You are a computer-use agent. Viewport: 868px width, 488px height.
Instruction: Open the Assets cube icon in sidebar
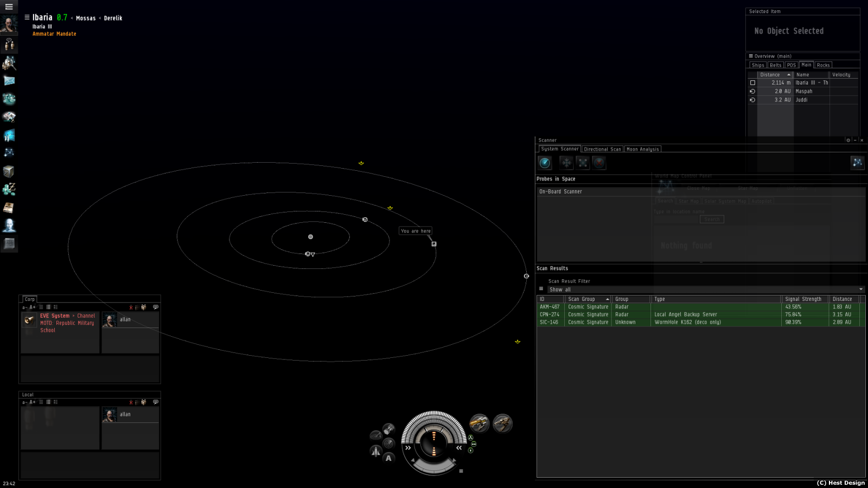click(9, 171)
